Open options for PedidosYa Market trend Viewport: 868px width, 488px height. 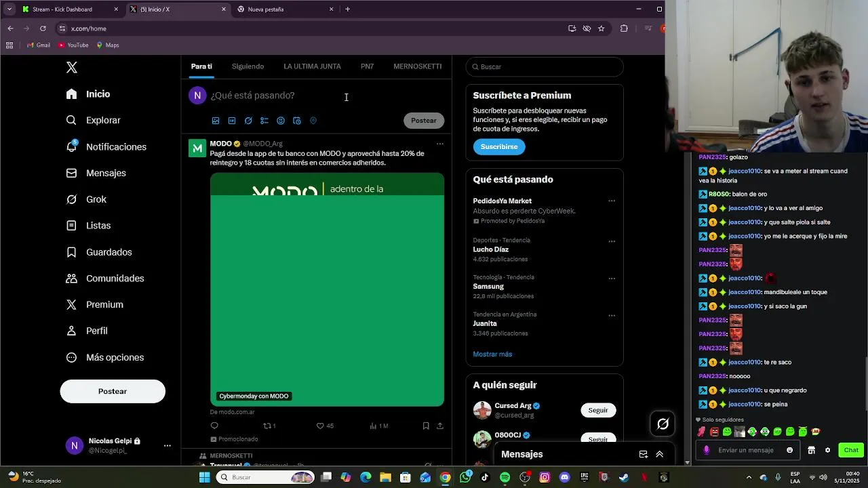tap(612, 201)
